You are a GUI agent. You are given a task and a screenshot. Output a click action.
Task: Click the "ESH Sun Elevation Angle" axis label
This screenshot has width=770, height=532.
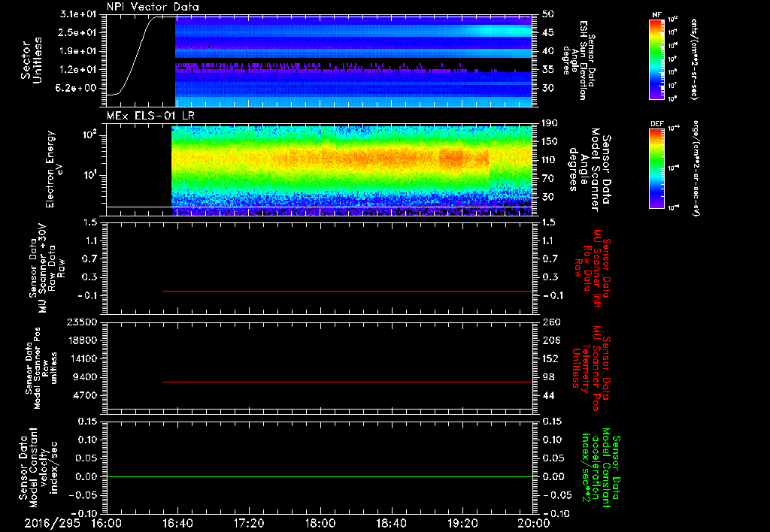578,60
